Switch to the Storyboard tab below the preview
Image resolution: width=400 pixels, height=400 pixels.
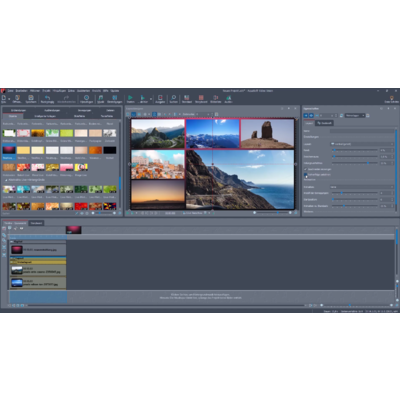(x=36, y=223)
